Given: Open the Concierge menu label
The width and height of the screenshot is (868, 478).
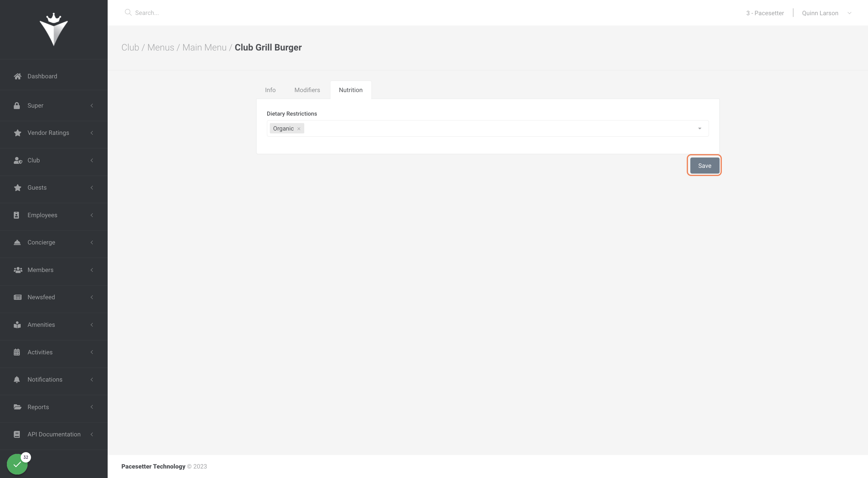Looking at the screenshot, I should [x=41, y=242].
